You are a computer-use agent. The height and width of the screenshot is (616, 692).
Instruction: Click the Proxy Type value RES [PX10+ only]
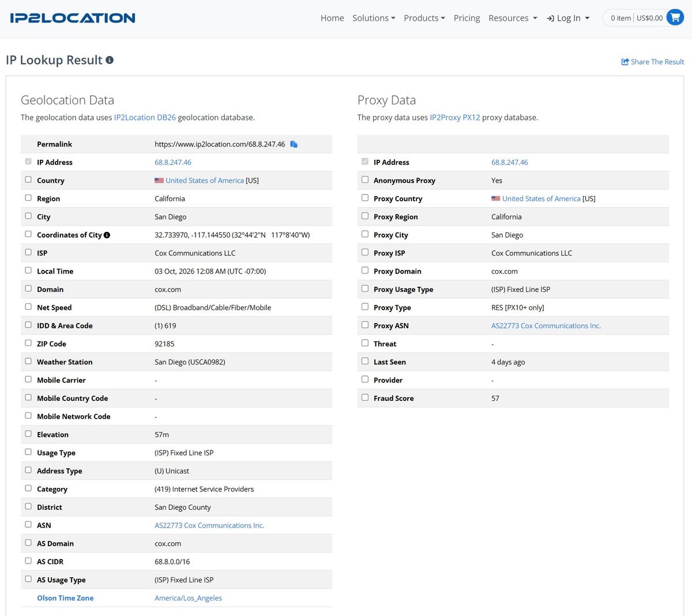coord(518,308)
